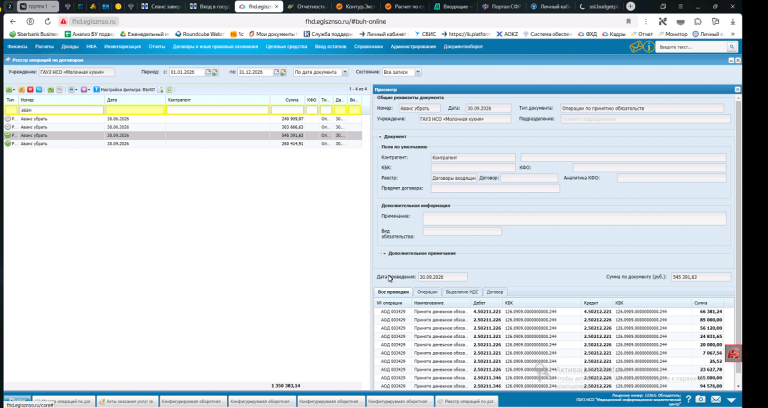Screen dimensions: 768x408
Task: Click the orange edit pencil toolbar icon
Action: coord(22,90)
